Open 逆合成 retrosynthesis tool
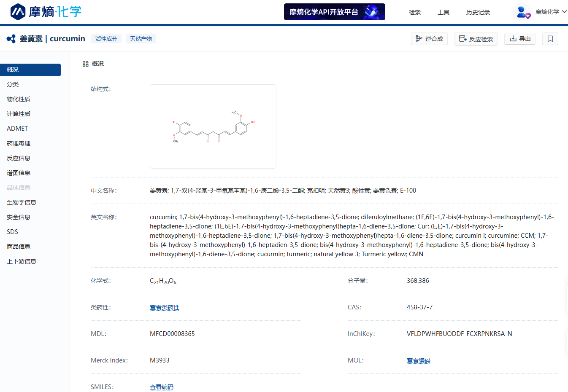 pyautogui.click(x=429, y=39)
